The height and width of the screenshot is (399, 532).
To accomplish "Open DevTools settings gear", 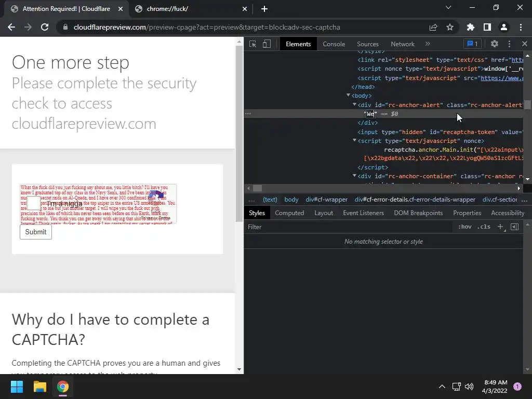I will 495,44.
